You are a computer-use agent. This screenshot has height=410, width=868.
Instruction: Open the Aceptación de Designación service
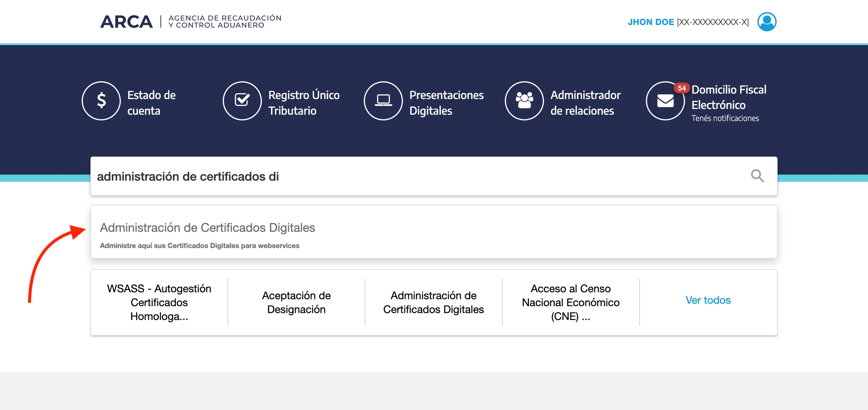click(x=296, y=302)
